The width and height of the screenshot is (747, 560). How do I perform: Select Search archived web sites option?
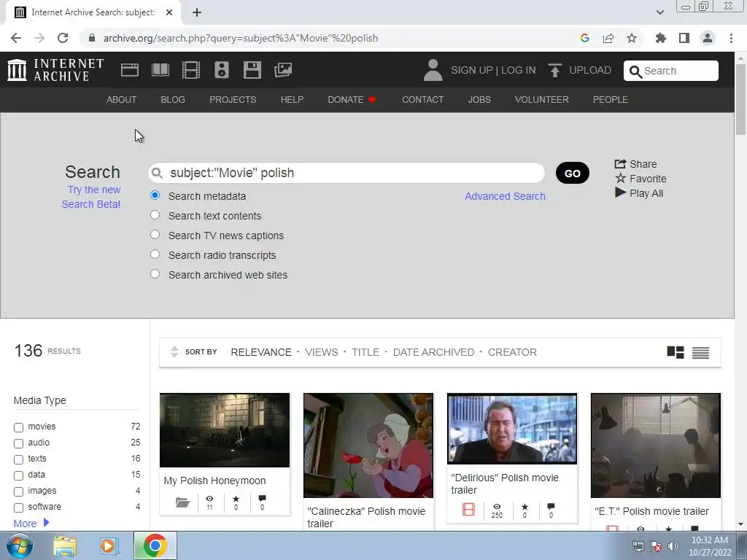155,274
